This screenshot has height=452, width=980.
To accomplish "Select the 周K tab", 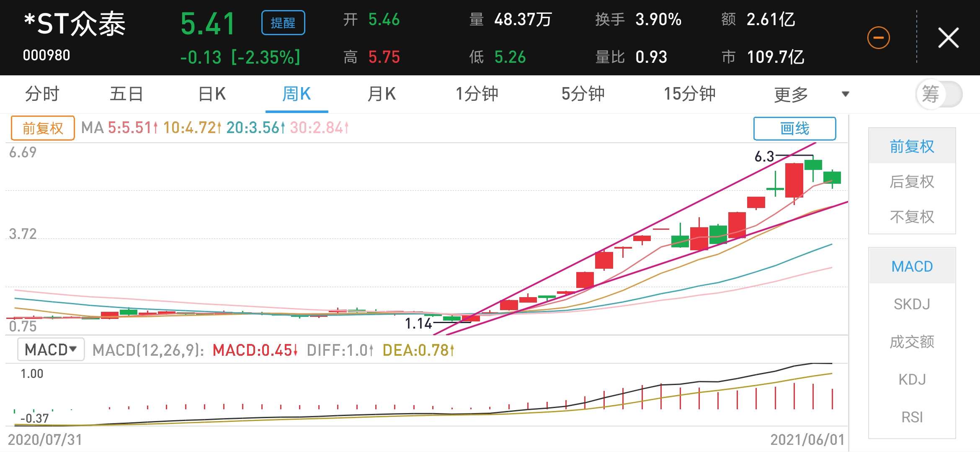I will pos(297,94).
